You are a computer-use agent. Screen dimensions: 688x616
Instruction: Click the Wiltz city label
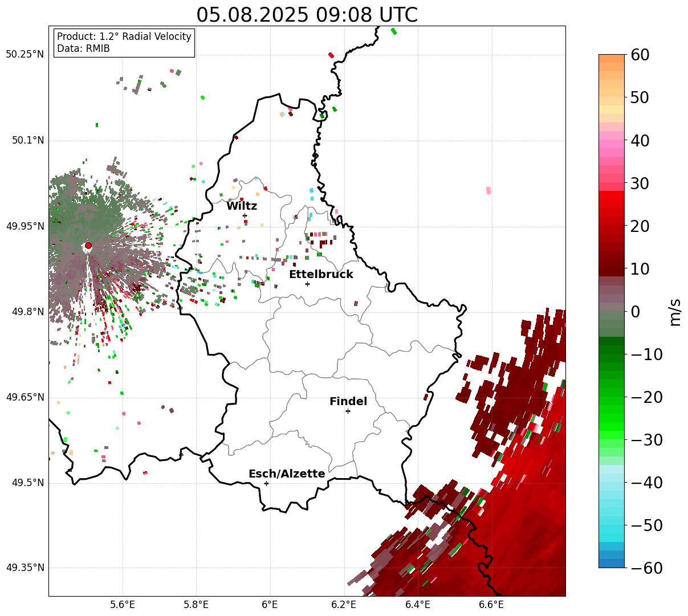pyautogui.click(x=242, y=206)
